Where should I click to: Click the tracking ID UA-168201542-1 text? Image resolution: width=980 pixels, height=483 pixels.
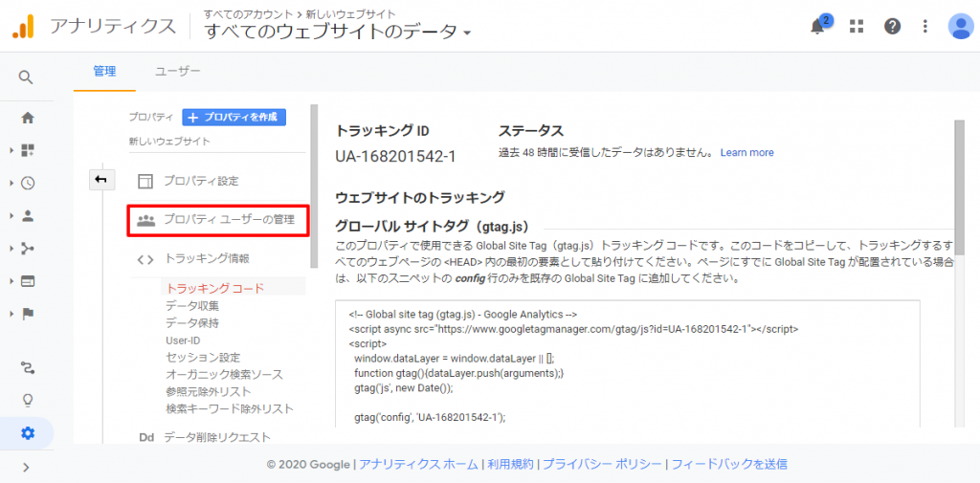pos(395,156)
